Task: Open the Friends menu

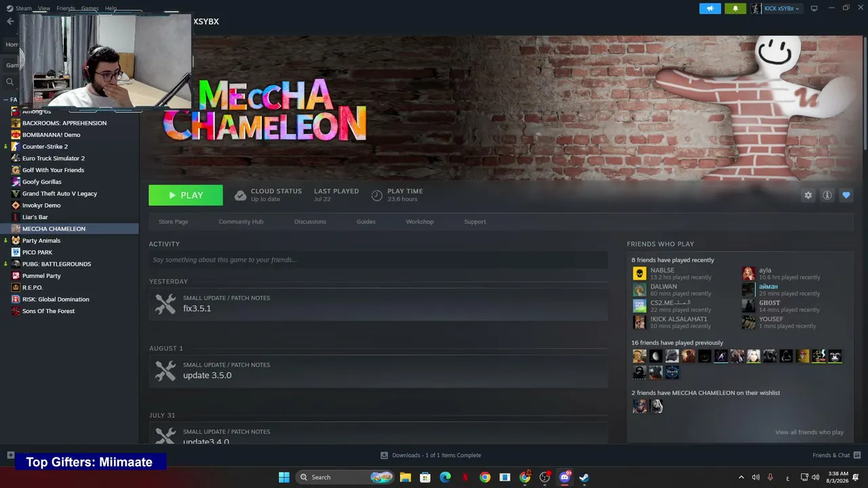Action: click(x=66, y=8)
